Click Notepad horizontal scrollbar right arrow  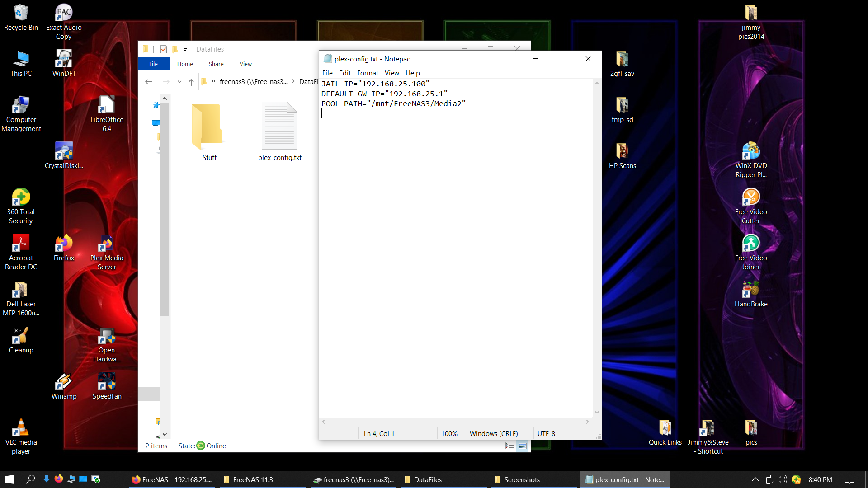point(587,422)
